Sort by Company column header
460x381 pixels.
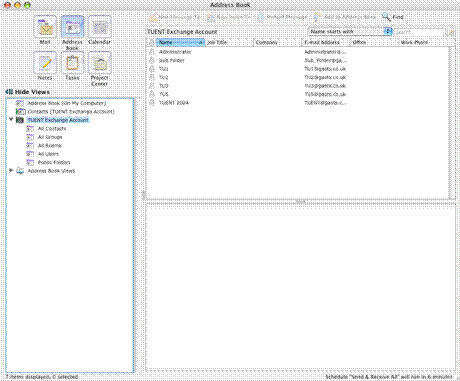[x=278, y=42]
